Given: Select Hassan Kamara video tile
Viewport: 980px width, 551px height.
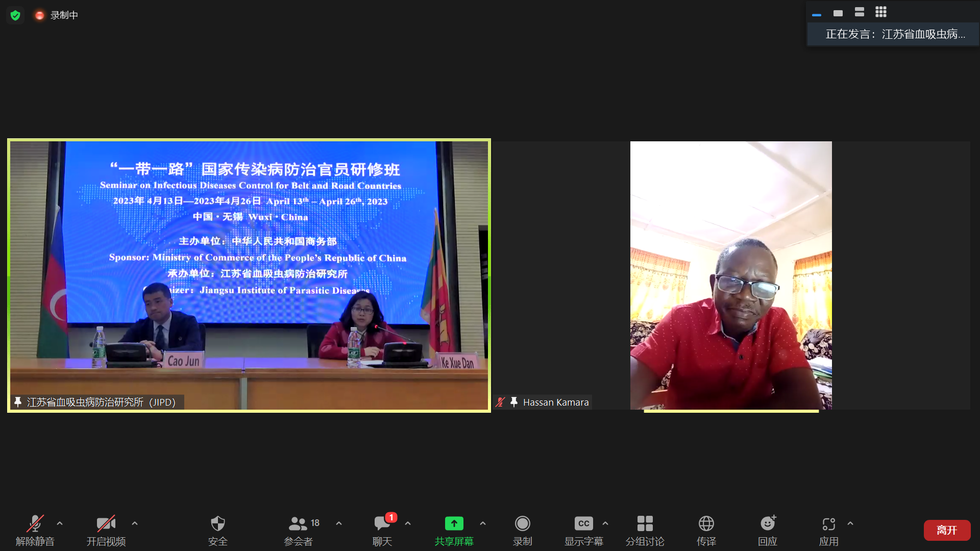Looking at the screenshot, I should (731, 275).
